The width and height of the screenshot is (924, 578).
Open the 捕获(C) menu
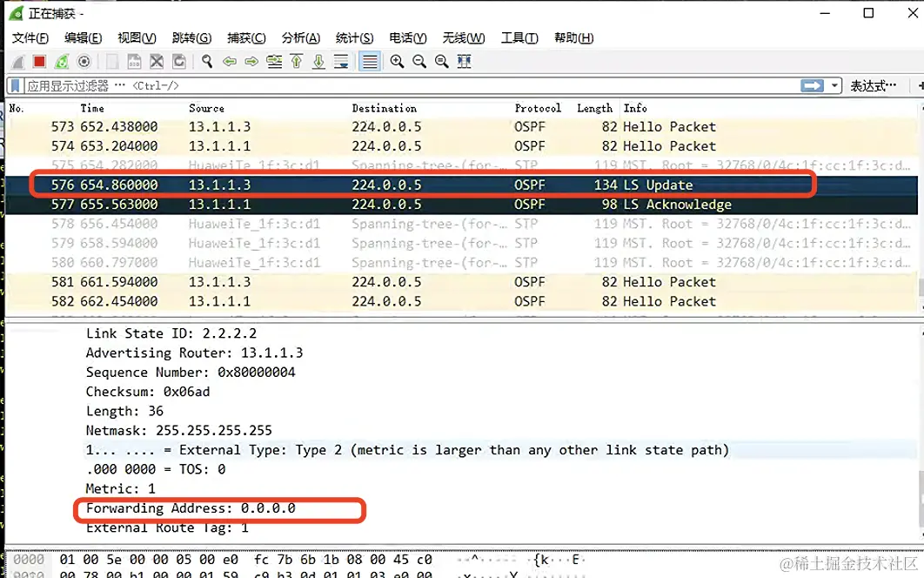(x=246, y=37)
